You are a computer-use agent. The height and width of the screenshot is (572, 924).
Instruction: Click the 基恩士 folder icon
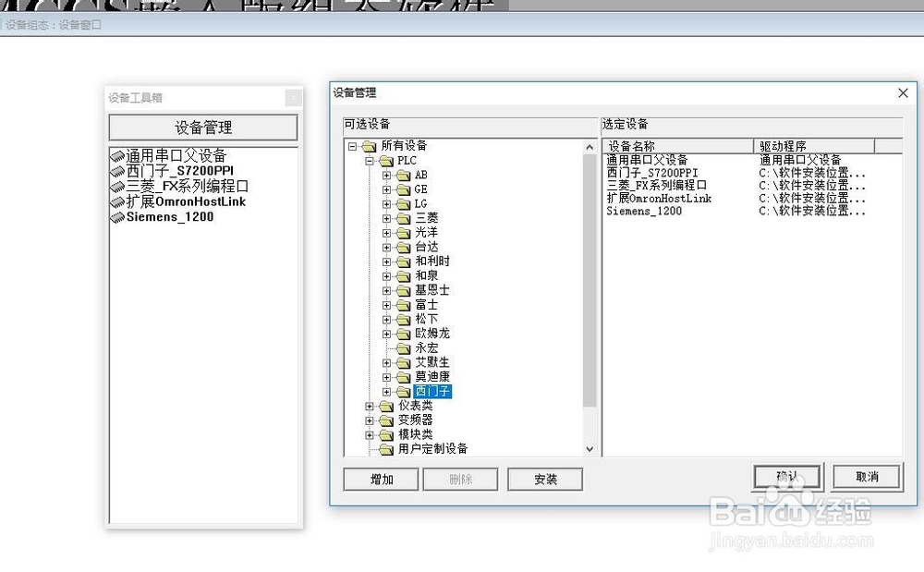[x=404, y=290]
